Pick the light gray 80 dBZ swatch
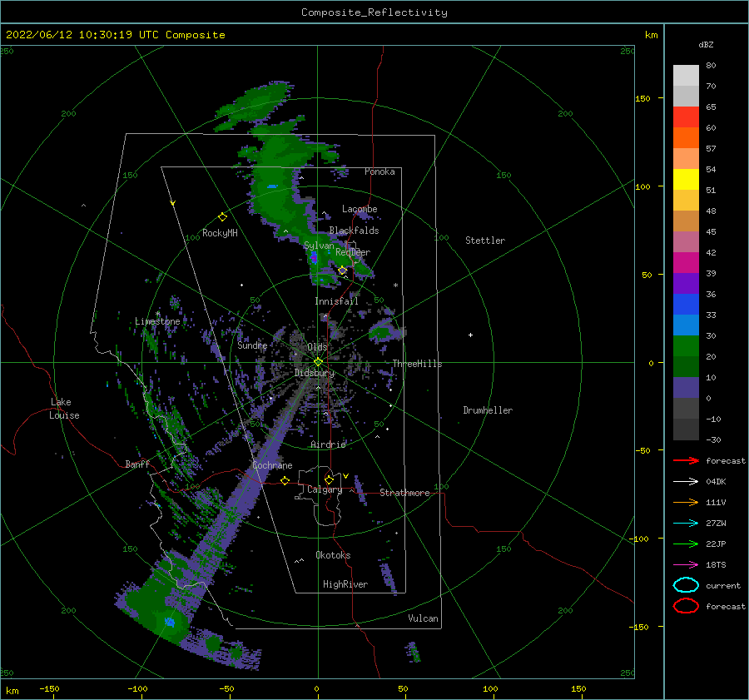749x700 pixels. [686, 76]
